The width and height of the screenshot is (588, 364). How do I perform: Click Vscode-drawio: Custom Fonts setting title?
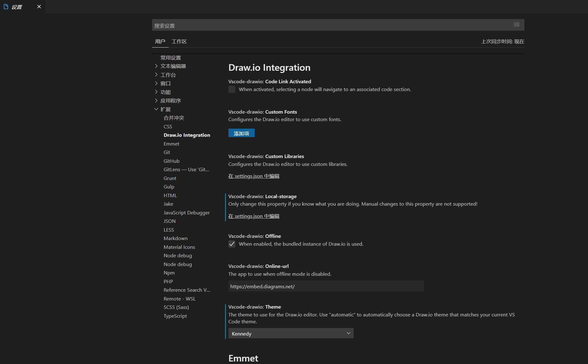click(263, 112)
